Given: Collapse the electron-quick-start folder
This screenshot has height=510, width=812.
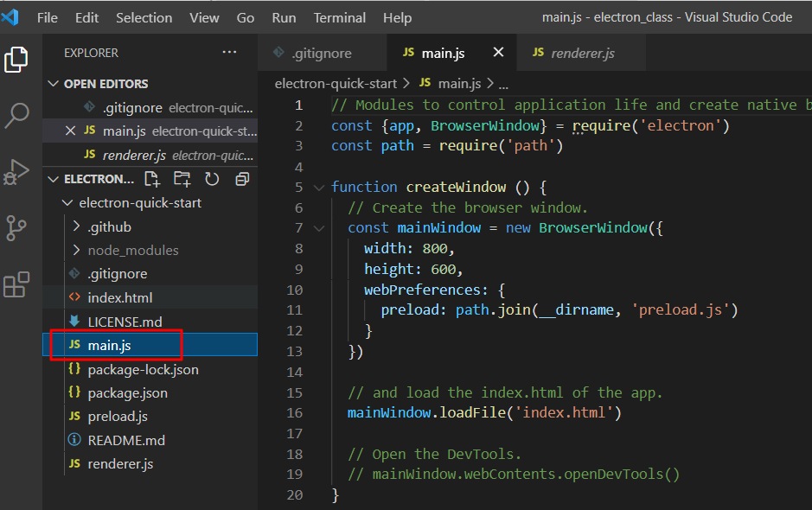Looking at the screenshot, I should pos(67,203).
